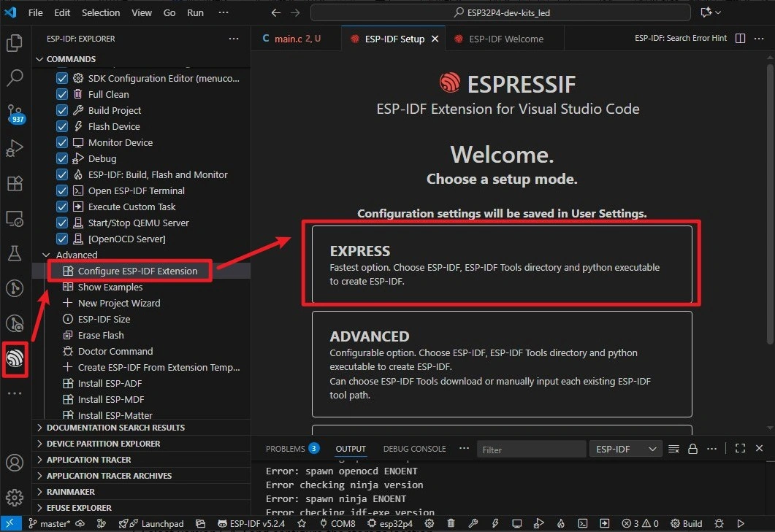
Task: Toggle the Build Project checkbox
Action: [62, 110]
